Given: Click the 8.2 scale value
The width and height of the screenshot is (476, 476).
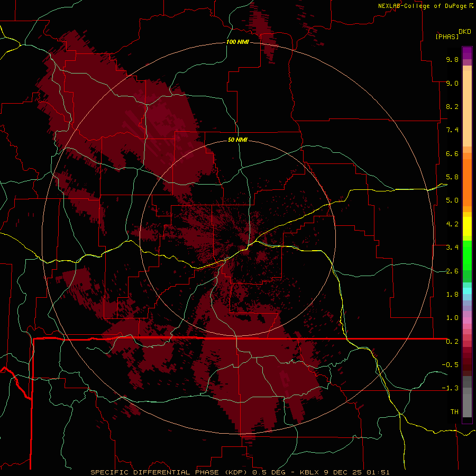Looking at the screenshot, I should click(x=452, y=106).
